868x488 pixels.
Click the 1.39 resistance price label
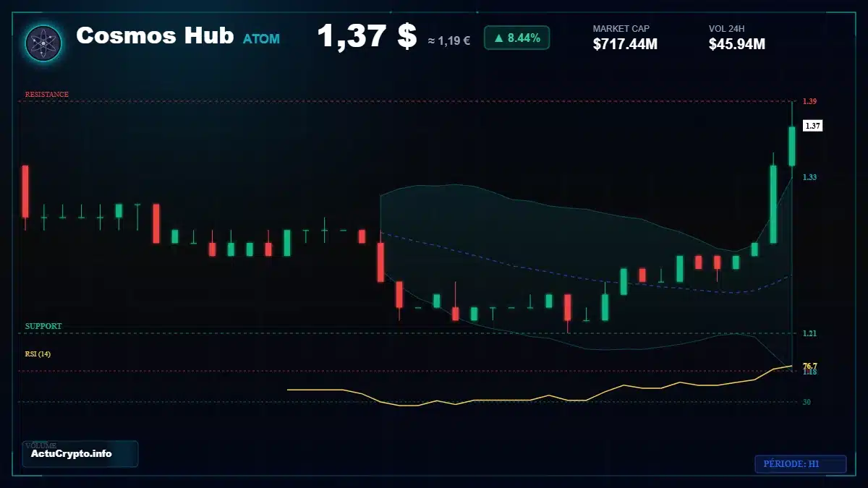click(x=809, y=102)
